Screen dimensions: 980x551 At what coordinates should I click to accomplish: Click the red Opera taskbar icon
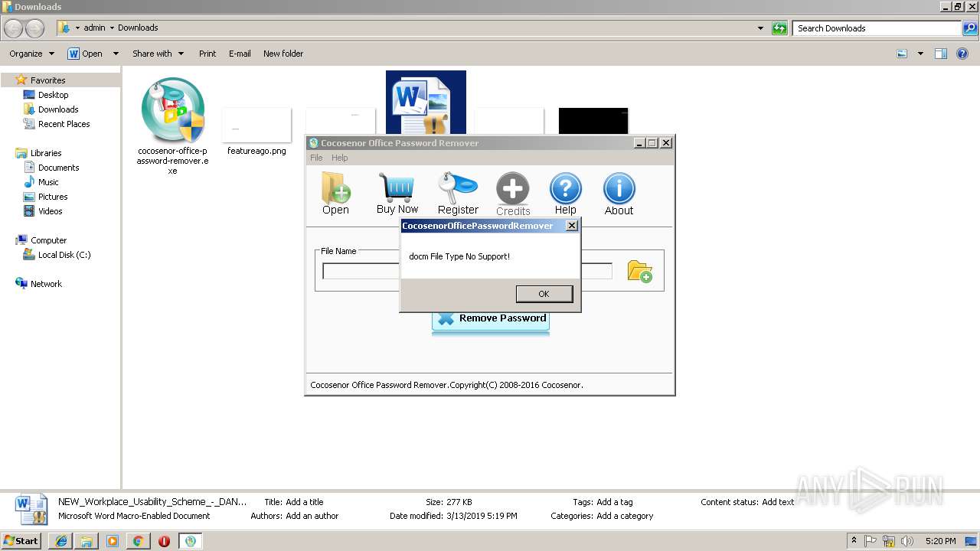click(x=164, y=541)
